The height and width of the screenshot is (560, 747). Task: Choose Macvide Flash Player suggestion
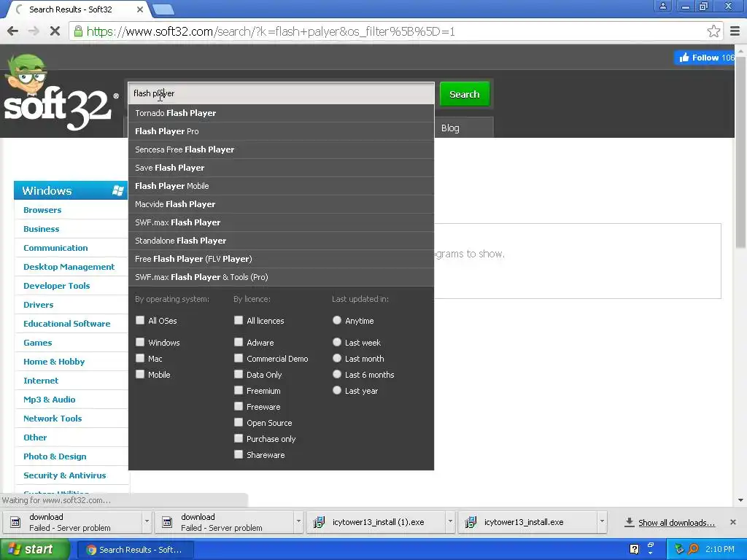[x=281, y=204]
